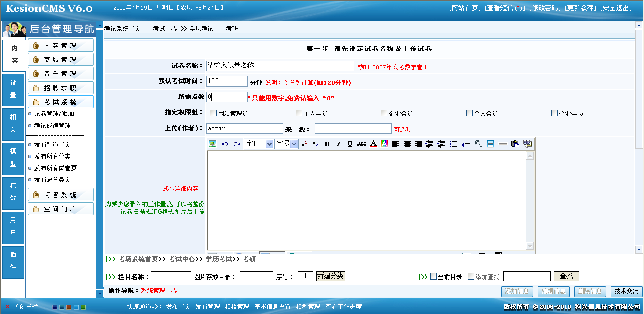Screen dimensions: 644x314
Task: Expand the 问答系统 sidebar section
Action: [60, 194]
